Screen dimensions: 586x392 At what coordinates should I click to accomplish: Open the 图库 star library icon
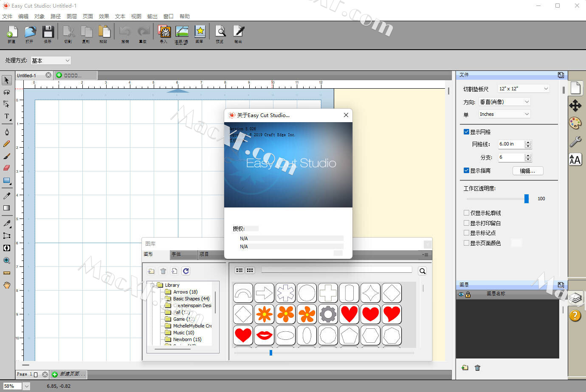point(200,32)
